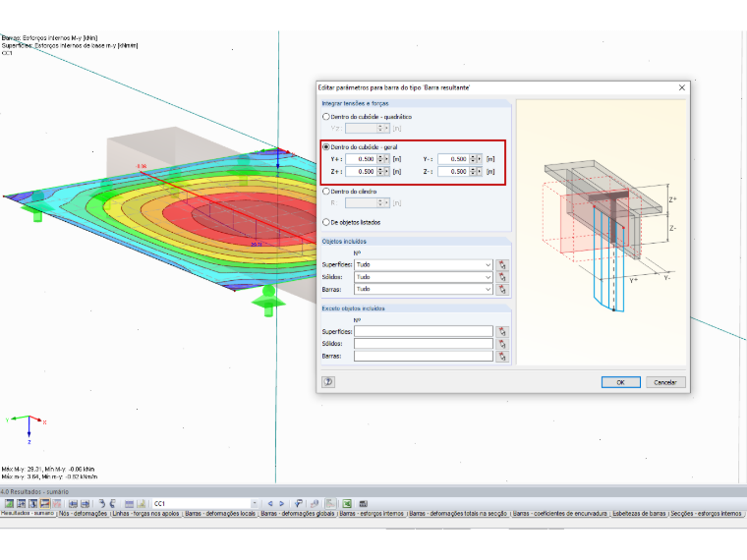Click excluded Superfícies input field
Viewport: 747px width, 560px height.
point(423,331)
